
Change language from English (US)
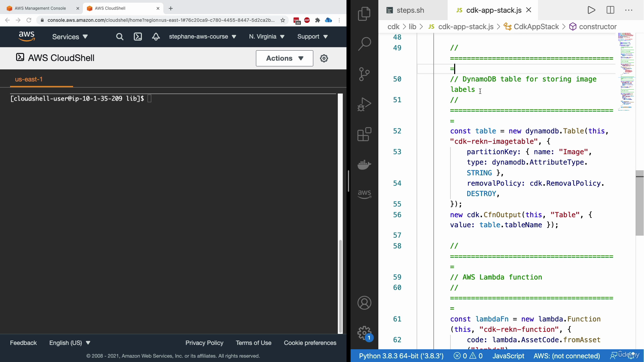[70, 343]
